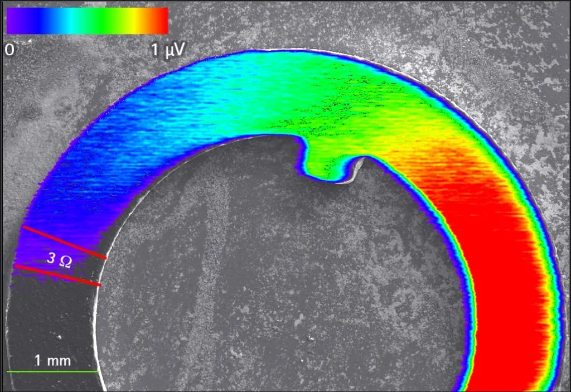
Task: Click the '1 µV' color scale maximum label
Action: [168, 50]
